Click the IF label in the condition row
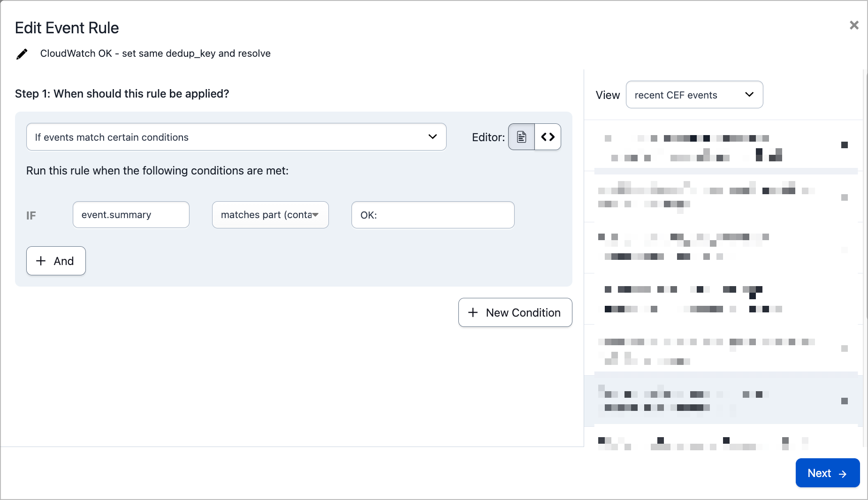868x500 pixels. (x=31, y=215)
